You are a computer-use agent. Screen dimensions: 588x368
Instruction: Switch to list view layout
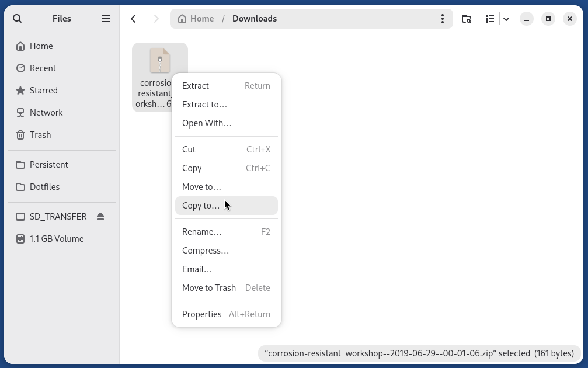tap(490, 19)
